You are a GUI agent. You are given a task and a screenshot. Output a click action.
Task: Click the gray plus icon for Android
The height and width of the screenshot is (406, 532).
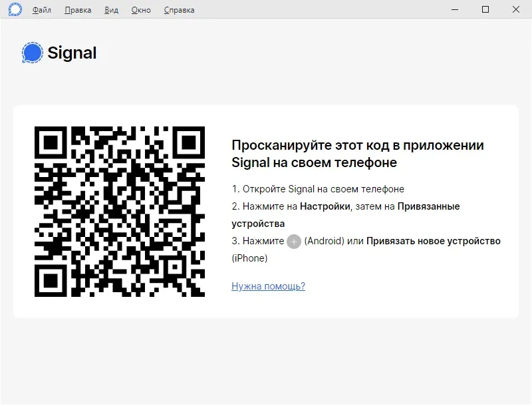point(294,242)
